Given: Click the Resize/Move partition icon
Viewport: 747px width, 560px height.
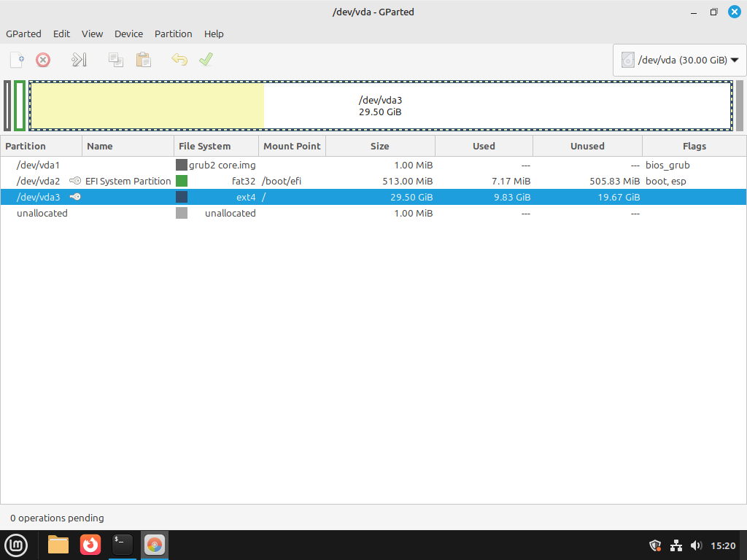Looking at the screenshot, I should coord(79,60).
